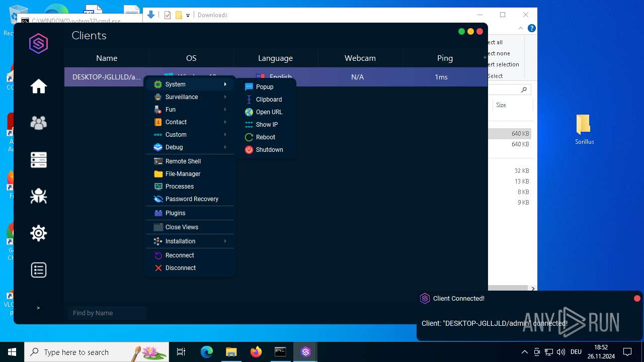Choose Password Recovery
The image size is (644, 362).
pyautogui.click(x=190, y=199)
